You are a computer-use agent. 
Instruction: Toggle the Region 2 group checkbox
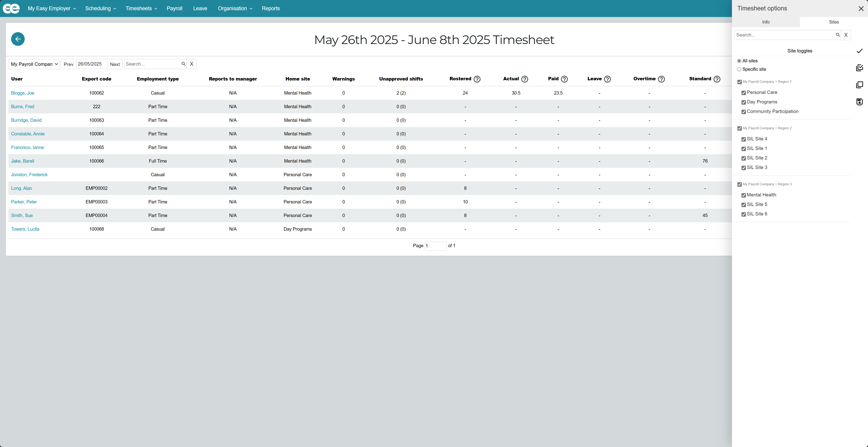[x=740, y=128]
